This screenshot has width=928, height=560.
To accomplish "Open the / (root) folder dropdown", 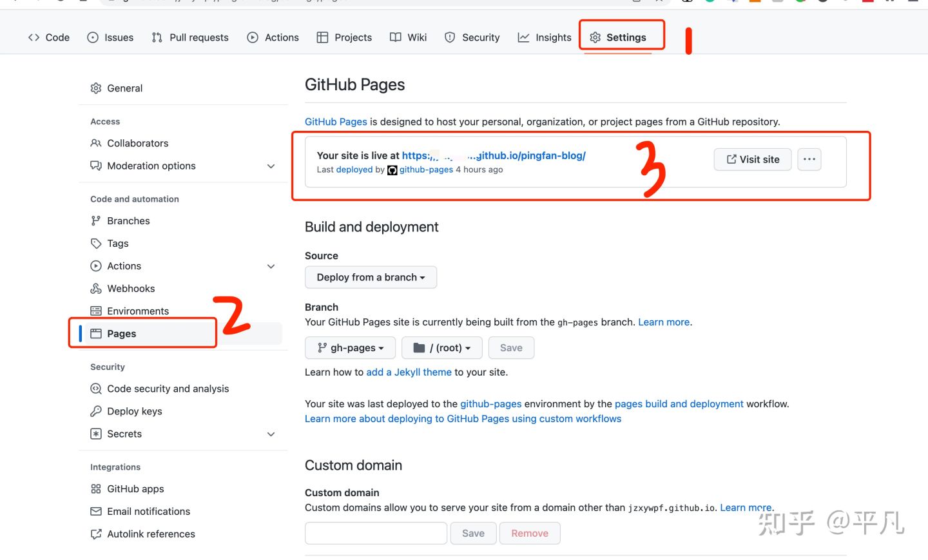I will 442,348.
